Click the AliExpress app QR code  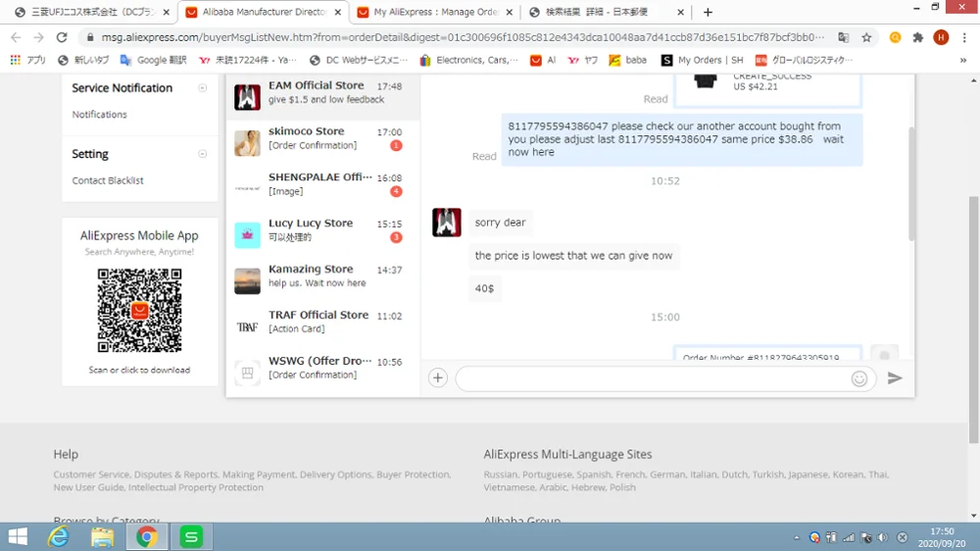(139, 310)
